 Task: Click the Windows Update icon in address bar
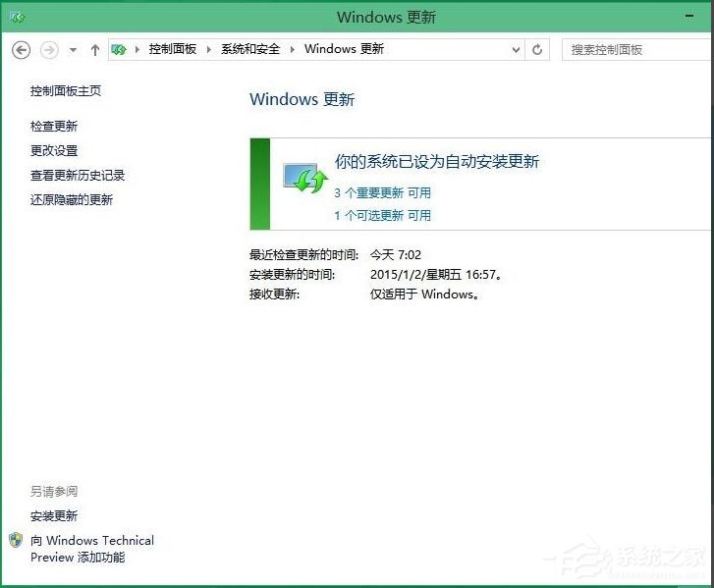click(119, 49)
